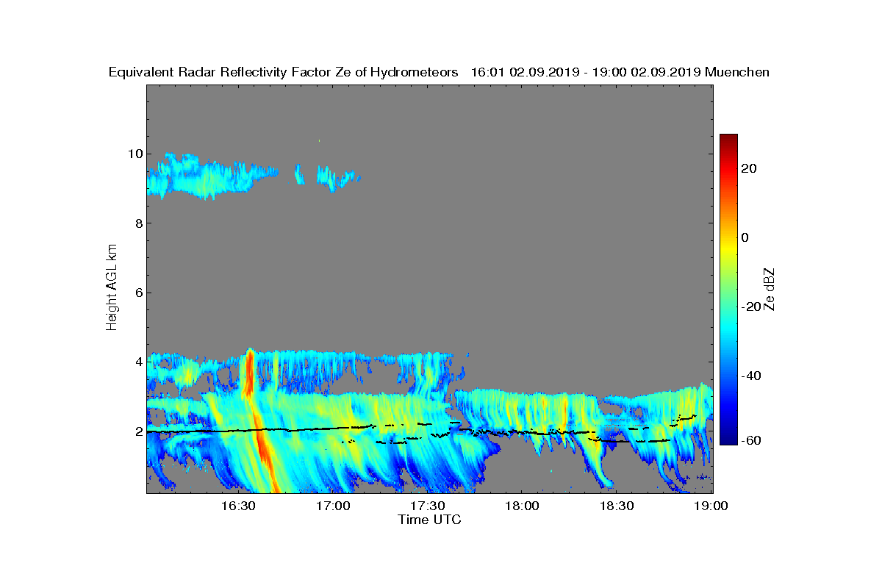Click the colorbar tick label 0
Screen dimensions: 882x588
[746, 237]
